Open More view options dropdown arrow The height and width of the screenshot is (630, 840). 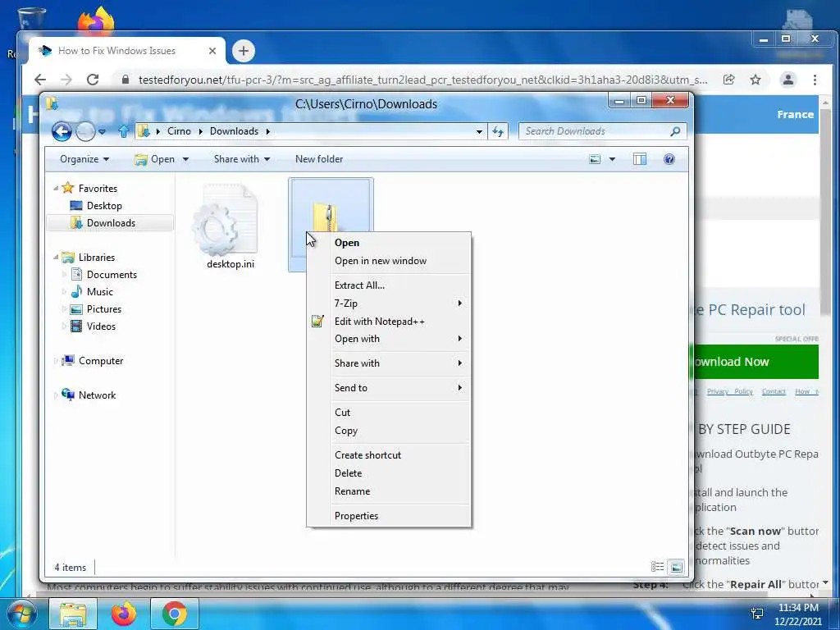coord(612,159)
